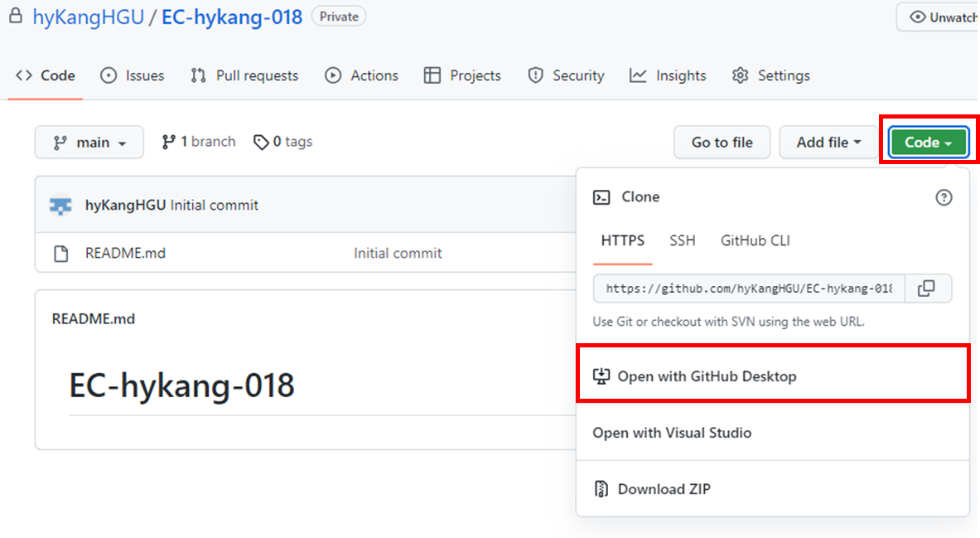Click the tags icon beside 0 tags
This screenshot has height=538, width=980.
click(x=261, y=143)
